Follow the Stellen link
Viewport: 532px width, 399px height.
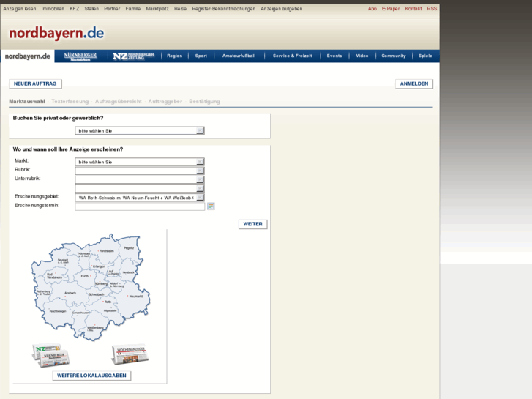(x=91, y=9)
